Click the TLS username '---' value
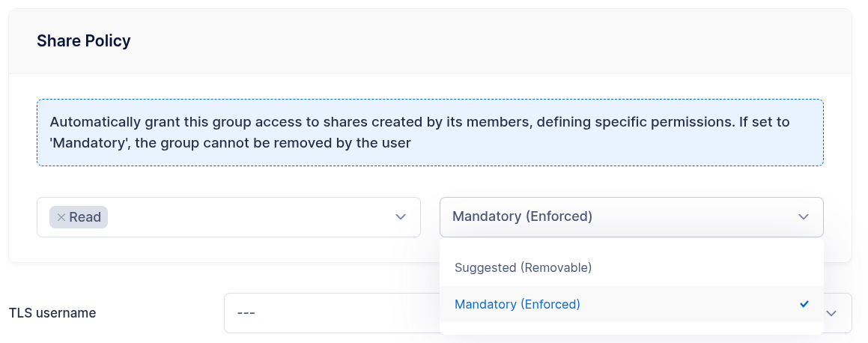 point(246,313)
